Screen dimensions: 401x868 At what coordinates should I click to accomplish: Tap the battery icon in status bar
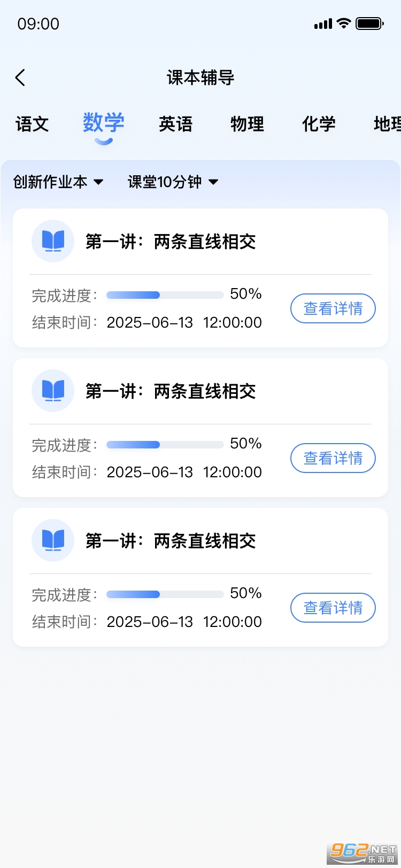click(x=369, y=24)
